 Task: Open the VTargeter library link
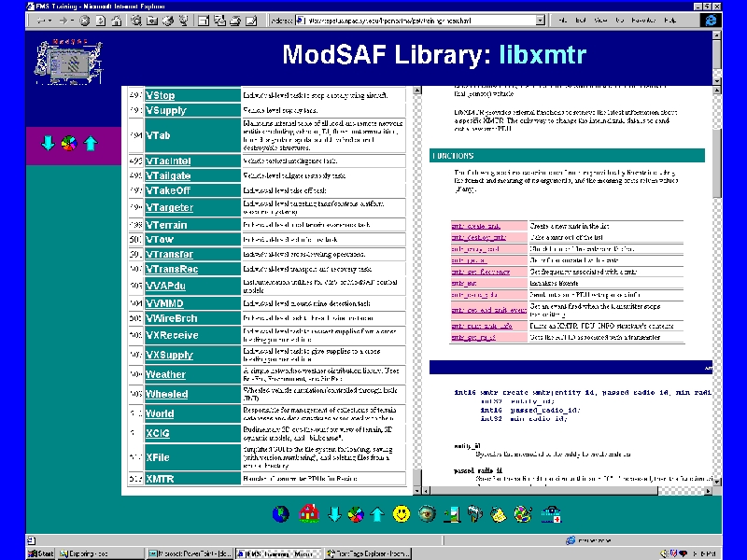[170, 207]
